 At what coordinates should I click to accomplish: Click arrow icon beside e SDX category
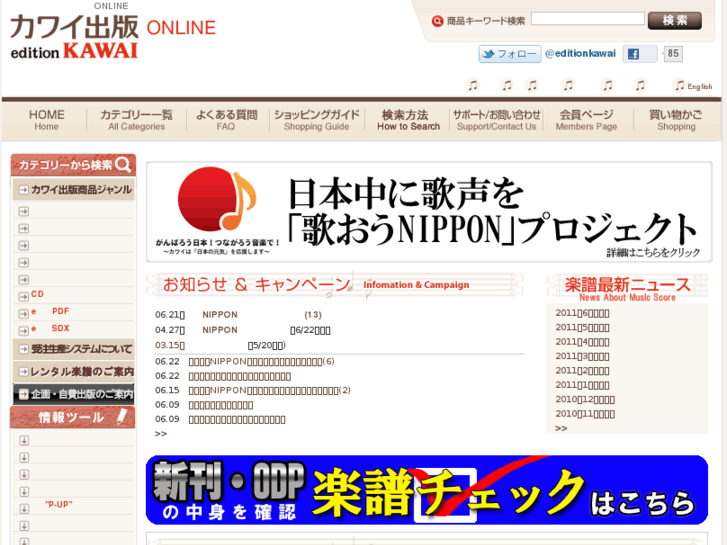click(x=24, y=331)
